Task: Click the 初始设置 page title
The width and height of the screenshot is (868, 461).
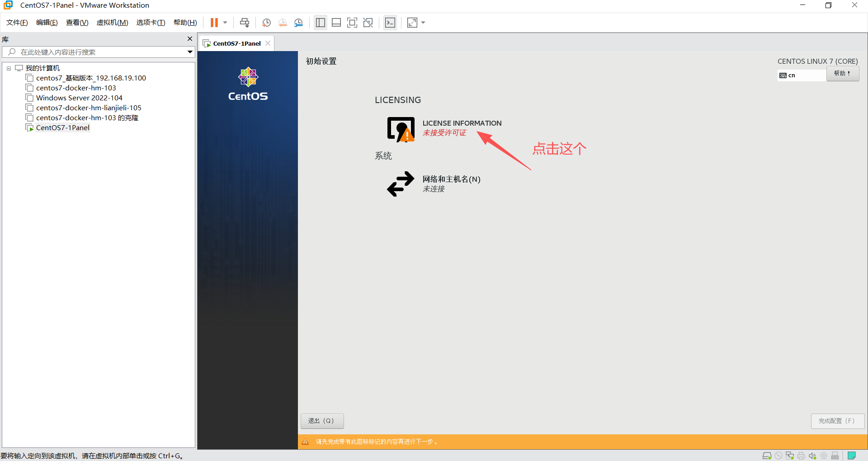Action: pyautogui.click(x=321, y=61)
